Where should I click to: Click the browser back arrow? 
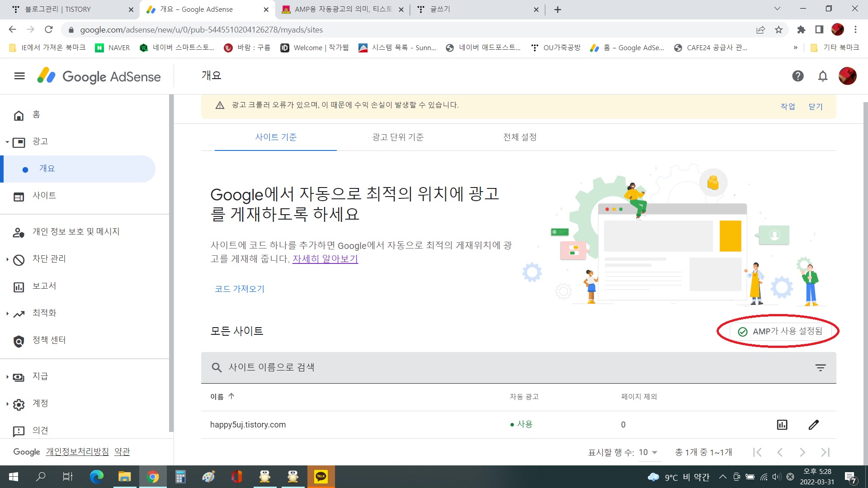[x=12, y=30]
